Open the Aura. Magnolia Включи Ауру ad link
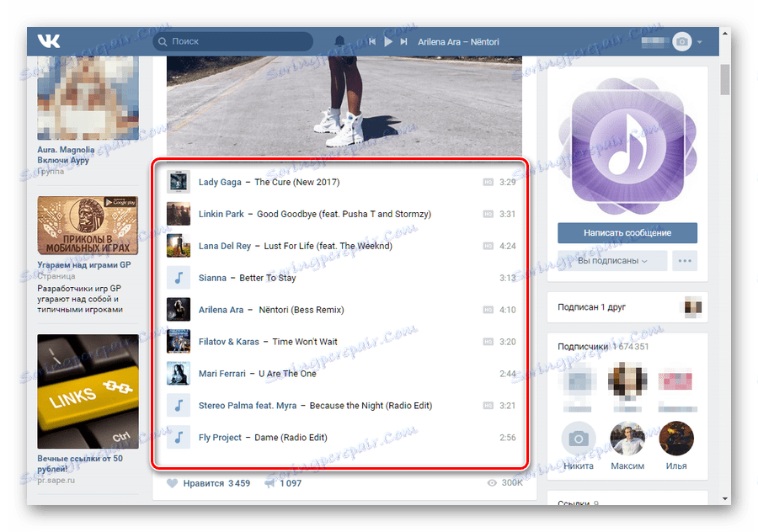The width and height of the screenshot is (758, 532). click(66, 155)
